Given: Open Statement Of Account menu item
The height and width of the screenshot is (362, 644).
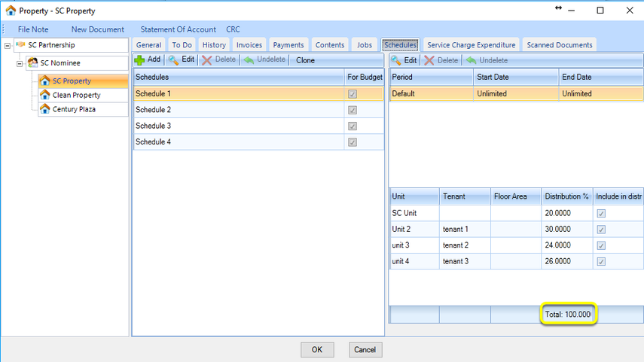Looking at the screenshot, I should pos(179,29).
